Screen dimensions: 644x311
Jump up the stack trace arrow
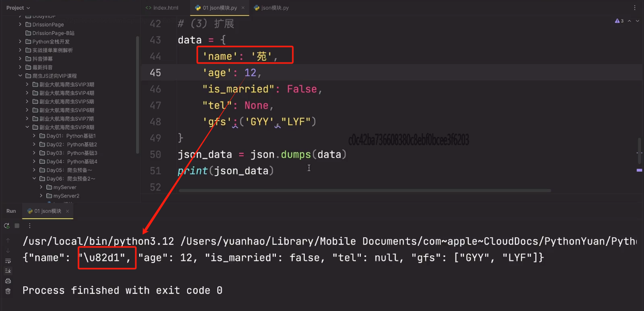[x=8, y=241]
